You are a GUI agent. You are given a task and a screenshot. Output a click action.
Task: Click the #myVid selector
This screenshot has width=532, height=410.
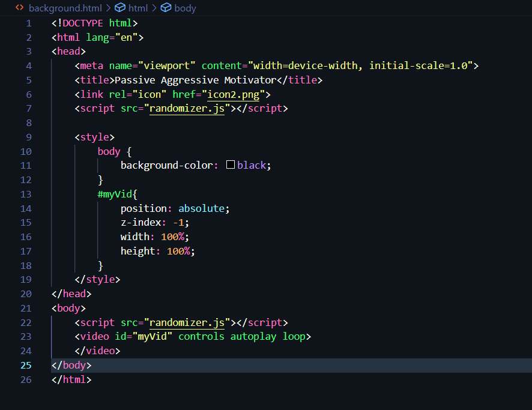[115, 194]
